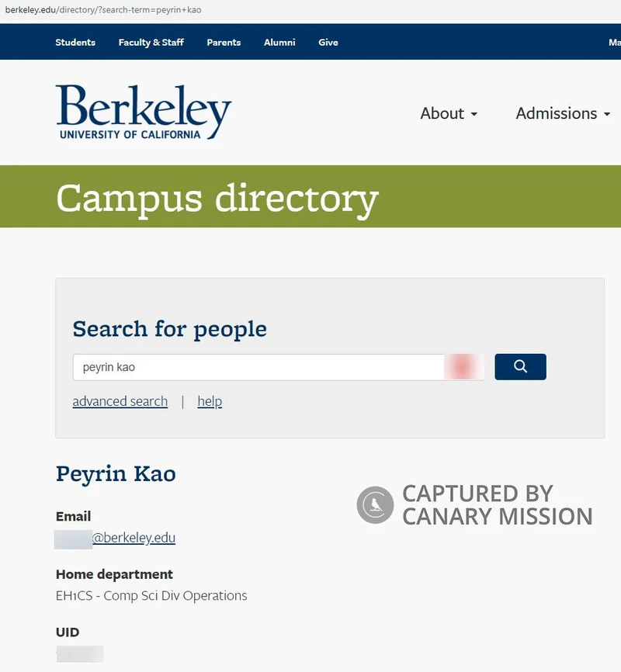Click the browser address bar URL
The width and height of the screenshot is (621, 672).
click(101, 9)
